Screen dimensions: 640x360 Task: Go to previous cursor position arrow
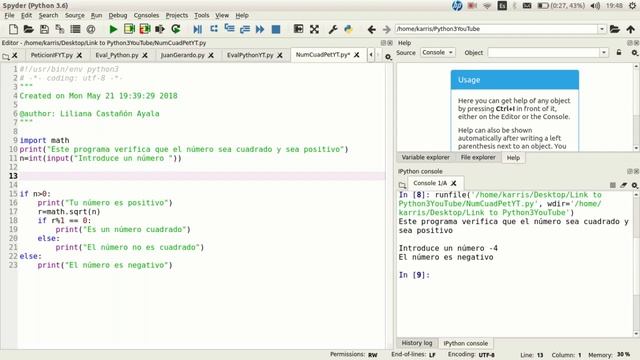pos(371,29)
